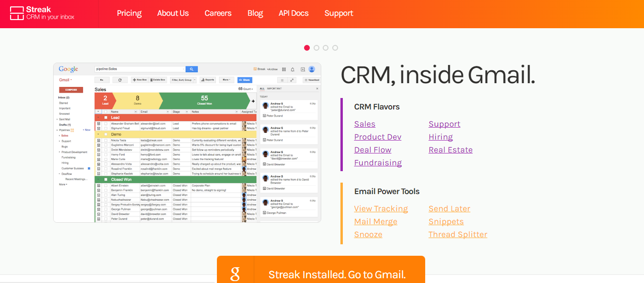Viewport: 644px width, 283px height.
Task: Follow the Thread Splitter link
Action: 458,235
